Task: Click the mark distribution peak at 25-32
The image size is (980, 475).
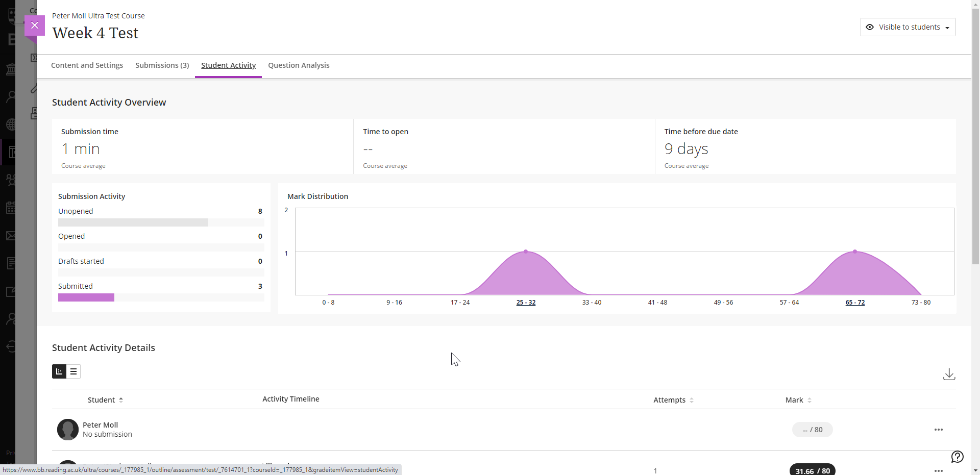Action: point(526,252)
